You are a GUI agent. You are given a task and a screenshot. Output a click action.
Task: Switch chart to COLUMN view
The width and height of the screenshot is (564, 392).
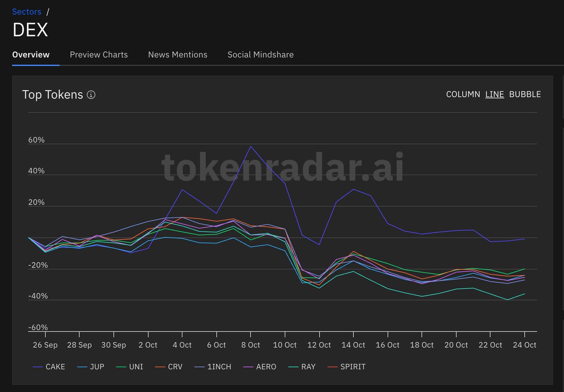coord(463,94)
